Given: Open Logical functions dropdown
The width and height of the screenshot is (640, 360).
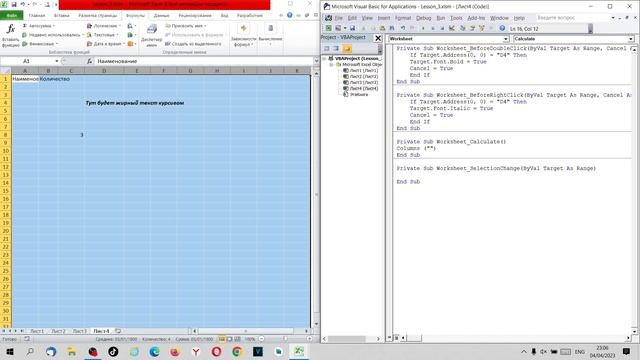Looking at the screenshot, I should (104, 26).
